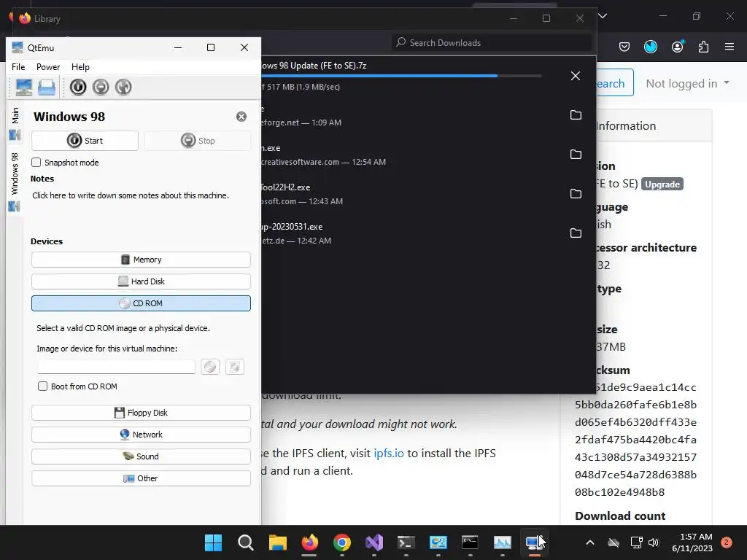The height and width of the screenshot is (560, 747).
Task: Click the Stop button for Windows 98 machine
Action: pyautogui.click(x=198, y=141)
